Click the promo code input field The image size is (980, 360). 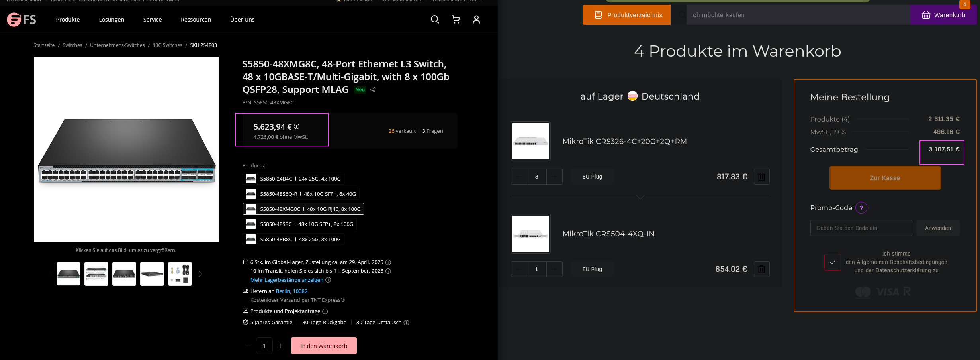point(861,228)
